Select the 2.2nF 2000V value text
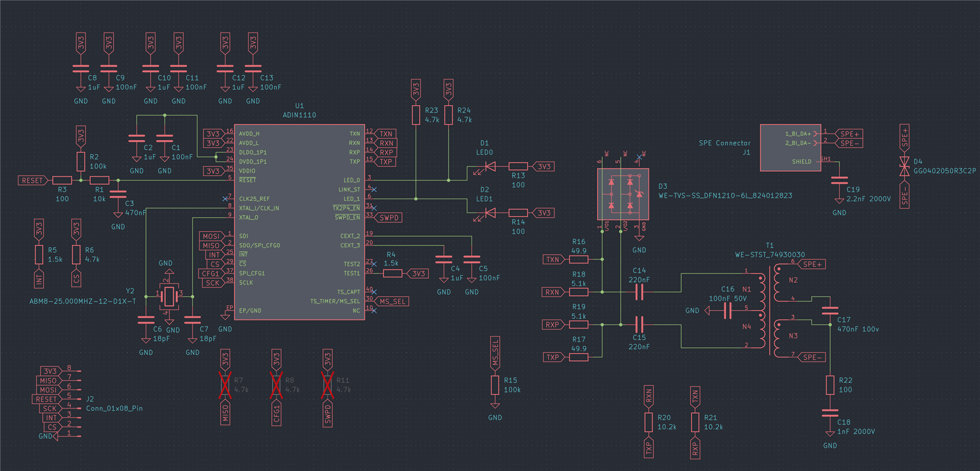The image size is (980, 471). coord(868,199)
